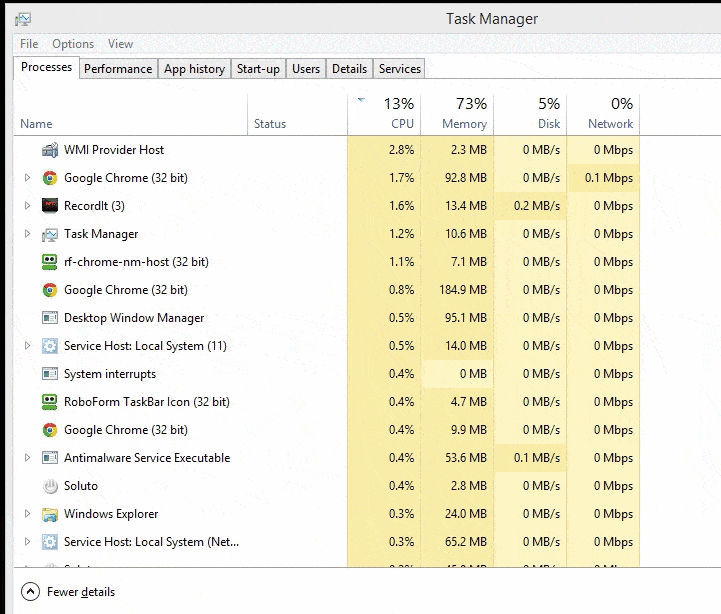Click the Fewer details link
Viewport: 721px width, 614px height.
(81, 592)
